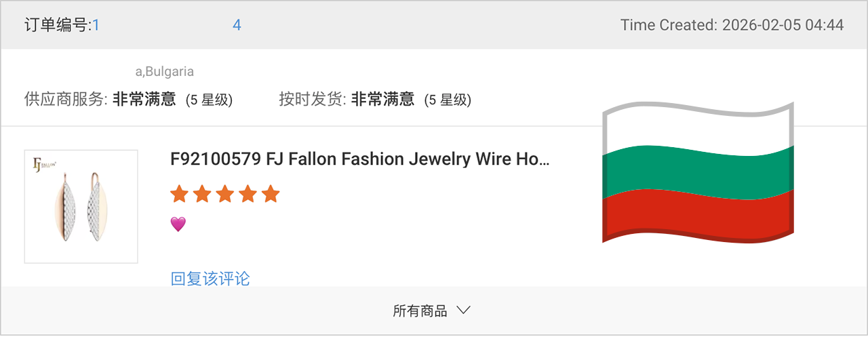
Task: Click the pink heart emoji in review
Action: 178,224
